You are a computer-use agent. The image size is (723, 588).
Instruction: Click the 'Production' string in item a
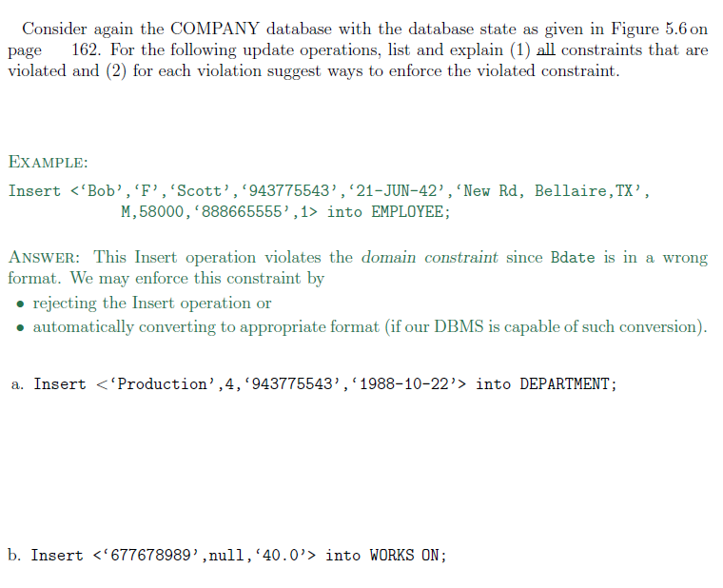click(166, 384)
